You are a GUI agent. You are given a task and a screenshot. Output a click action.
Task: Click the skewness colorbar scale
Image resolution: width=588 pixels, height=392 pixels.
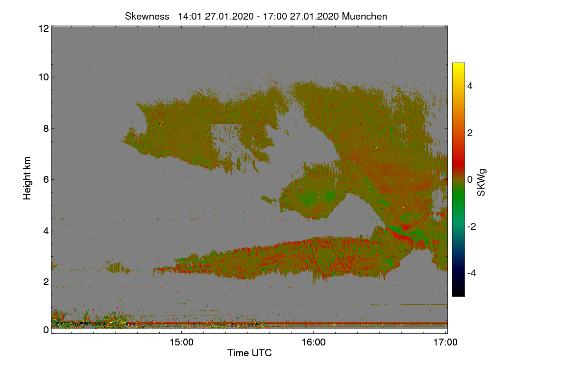pos(458,179)
